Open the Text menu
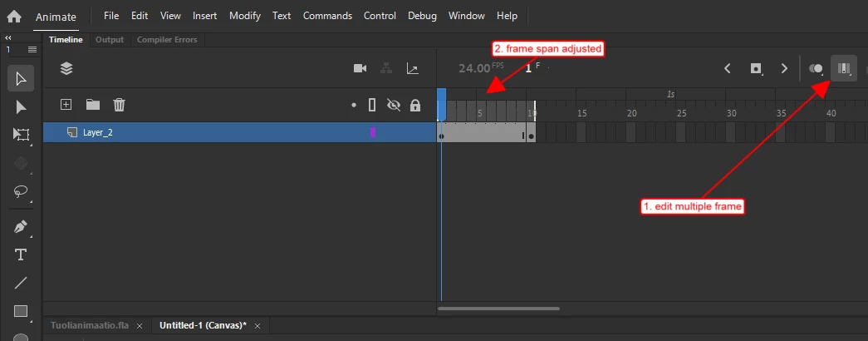This screenshot has width=868, height=341. 282,16
